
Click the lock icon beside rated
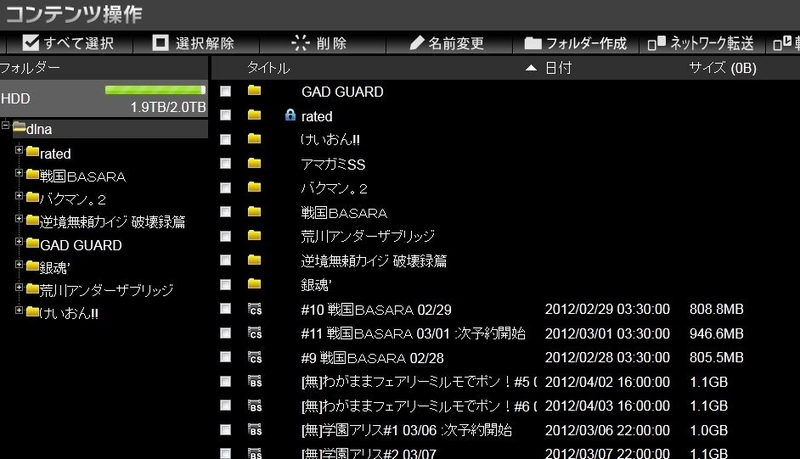coord(290,115)
